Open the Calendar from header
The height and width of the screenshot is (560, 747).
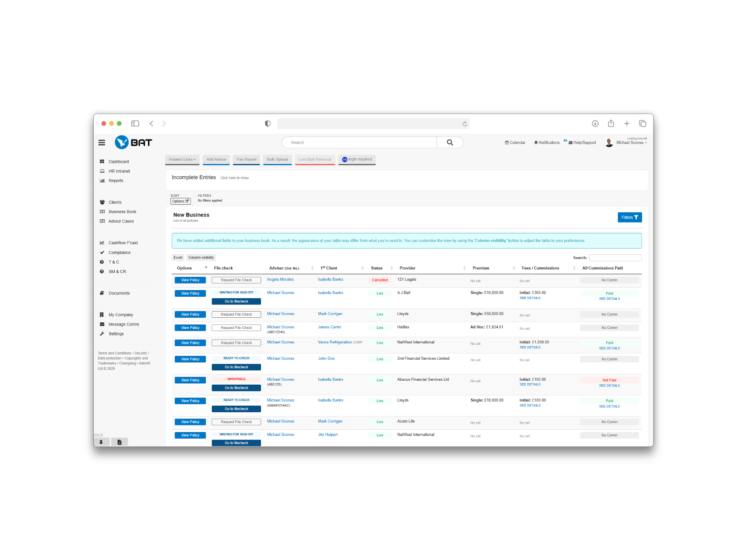515,143
